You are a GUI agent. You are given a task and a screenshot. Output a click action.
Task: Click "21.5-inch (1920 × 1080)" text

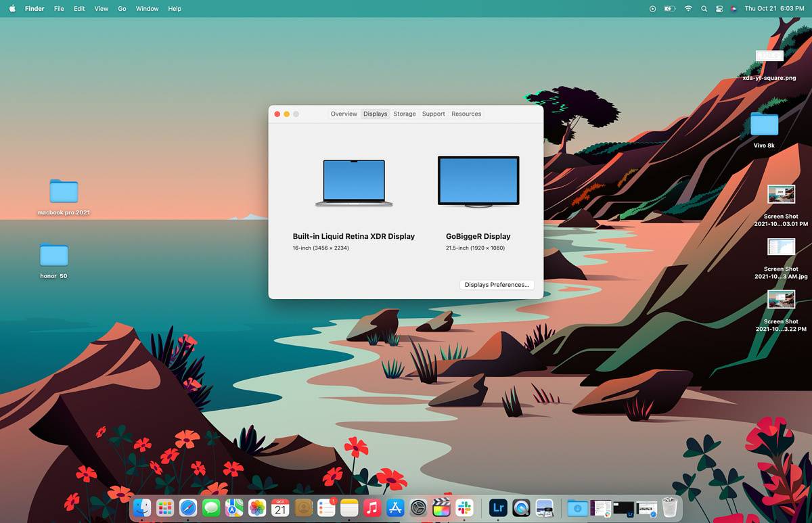pos(475,248)
